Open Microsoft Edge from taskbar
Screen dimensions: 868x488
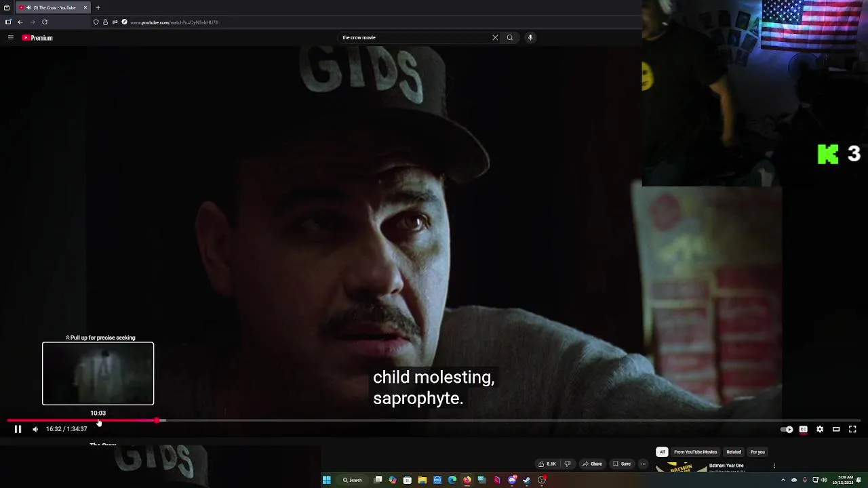[x=452, y=480]
